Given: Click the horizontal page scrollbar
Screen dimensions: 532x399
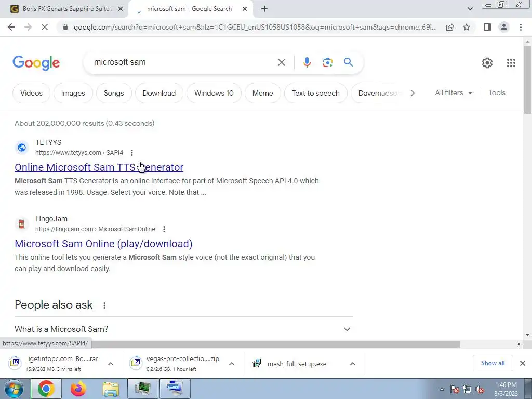Looking at the screenshot, I should tap(275, 344).
